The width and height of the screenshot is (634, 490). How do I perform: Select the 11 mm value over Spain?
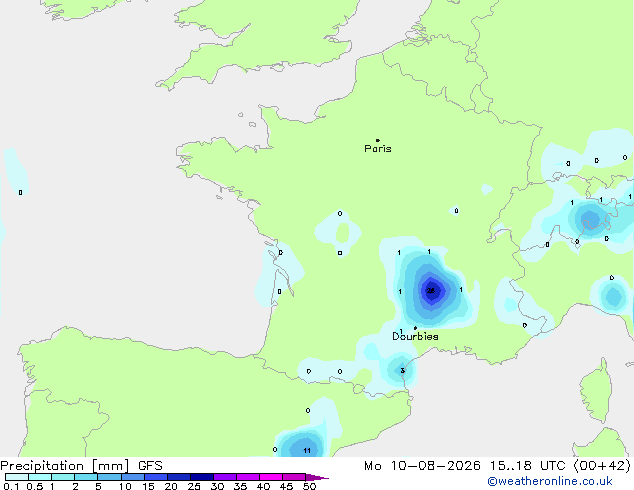pos(307,450)
